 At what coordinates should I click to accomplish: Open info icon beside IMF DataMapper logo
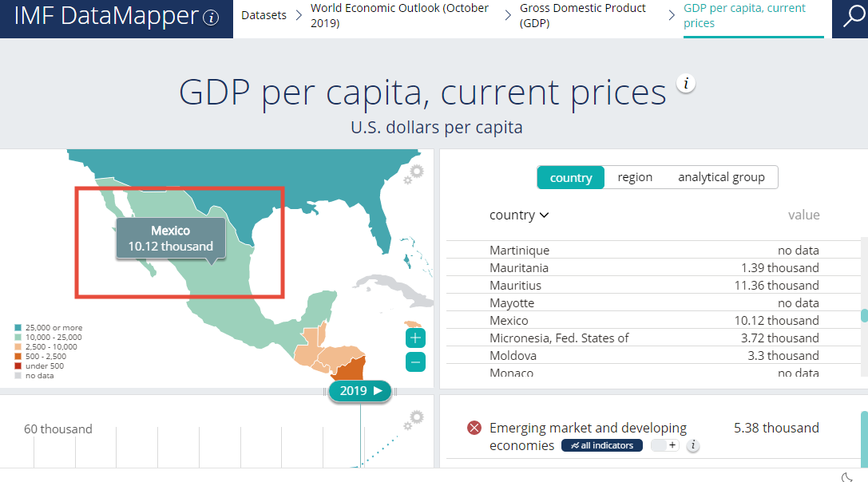[211, 18]
